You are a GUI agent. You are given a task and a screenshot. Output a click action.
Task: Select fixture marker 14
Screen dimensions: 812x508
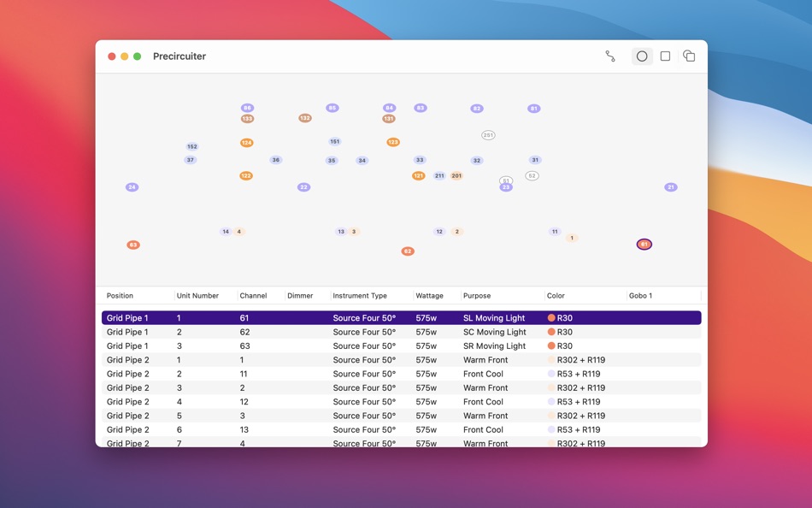coord(226,232)
